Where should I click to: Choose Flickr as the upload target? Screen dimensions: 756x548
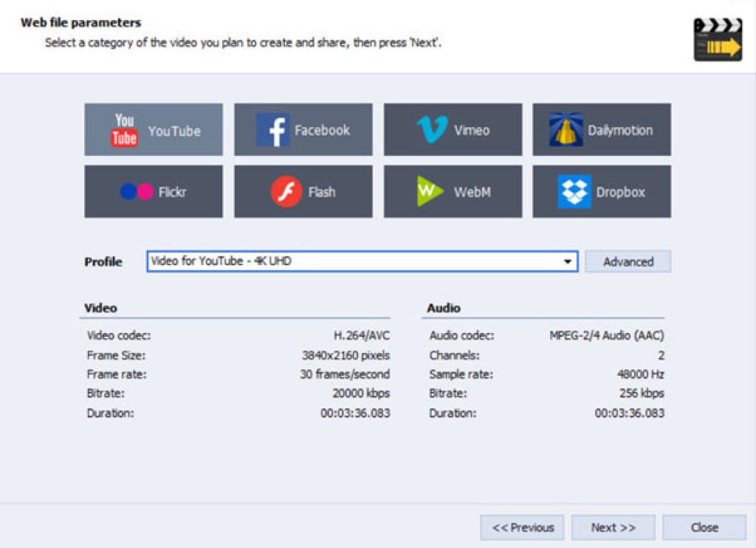coord(153,191)
